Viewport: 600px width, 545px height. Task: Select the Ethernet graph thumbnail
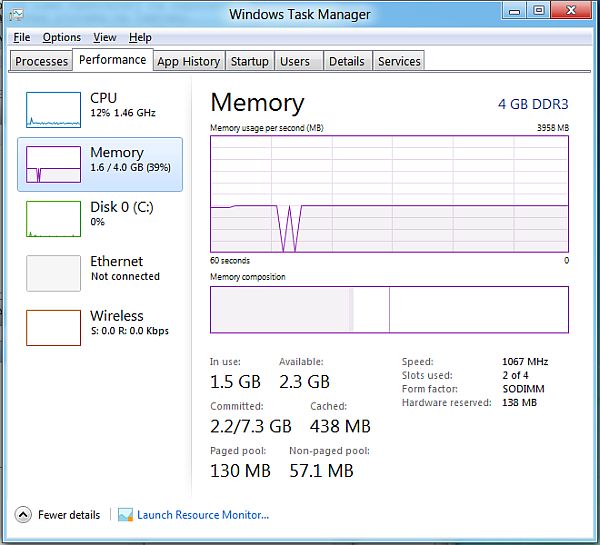coord(53,273)
